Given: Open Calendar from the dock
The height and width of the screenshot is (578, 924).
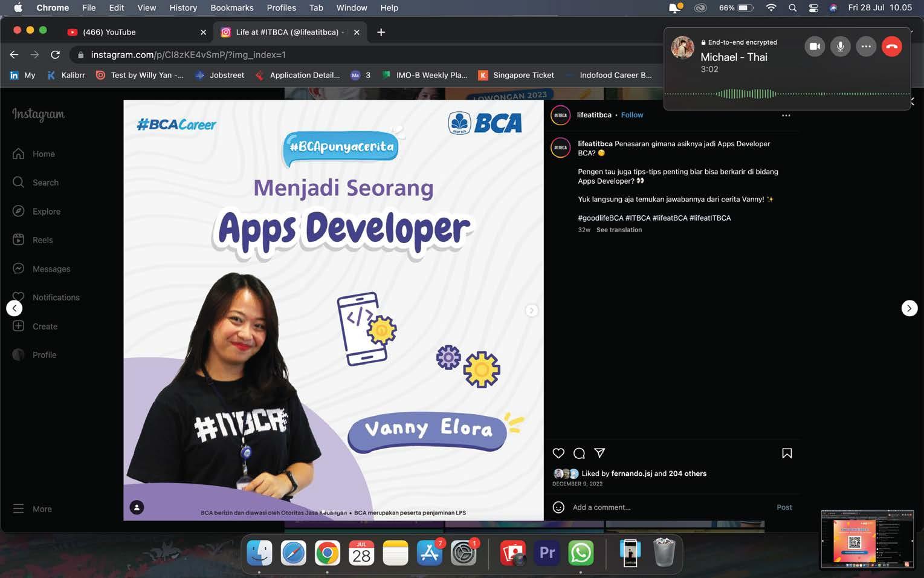Looking at the screenshot, I should click(361, 553).
